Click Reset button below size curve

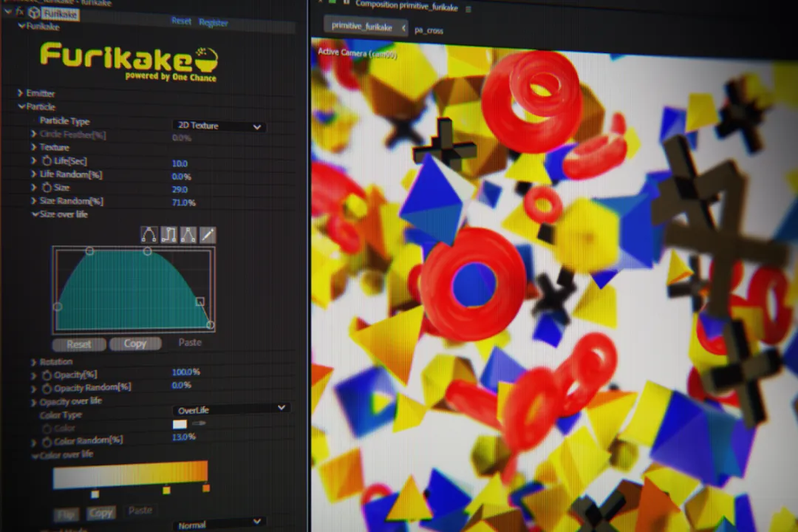click(79, 344)
